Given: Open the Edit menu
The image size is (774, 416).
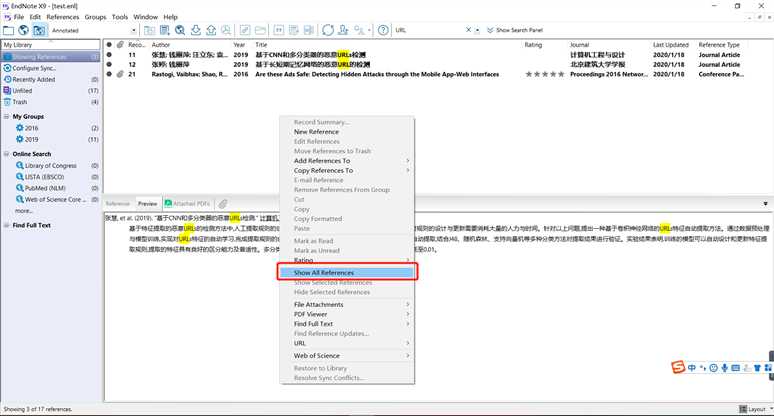Looking at the screenshot, I should pyautogui.click(x=35, y=17).
